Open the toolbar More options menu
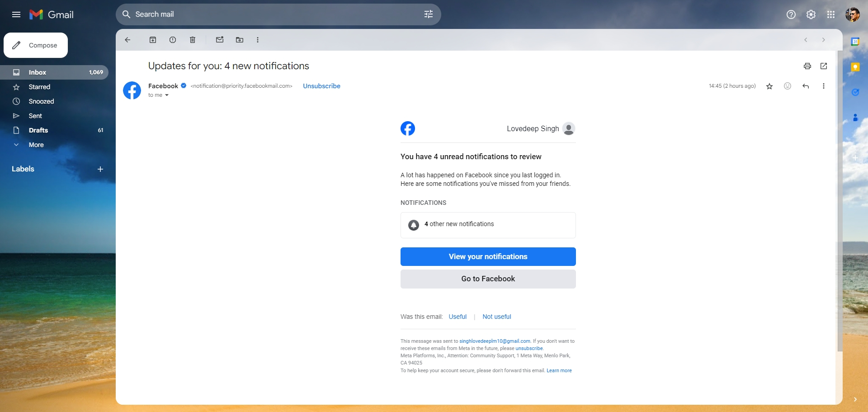Image resolution: width=868 pixels, height=412 pixels. tap(258, 40)
